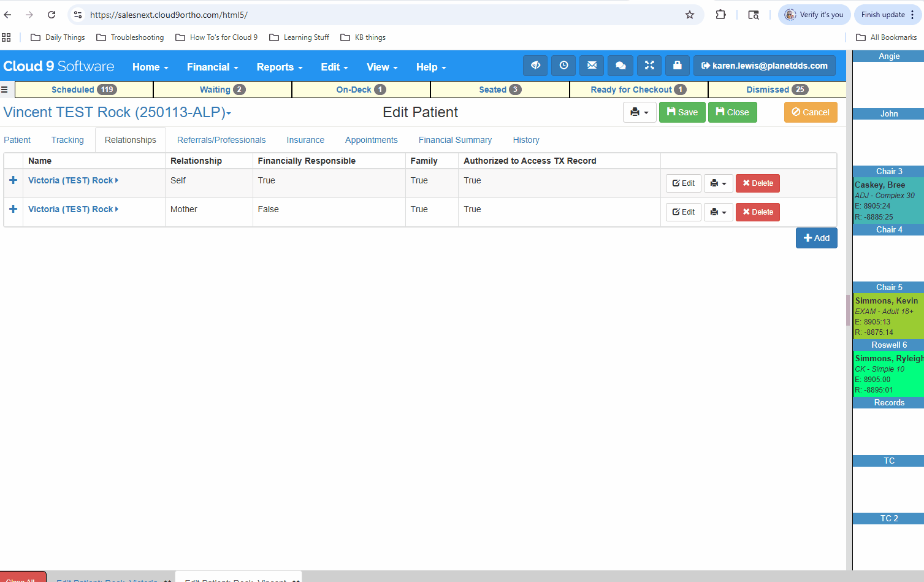Viewport: 924px width, 582px height.
Task: Expand the Mother relationship row plus icon
Action: (x=13, y=209)
